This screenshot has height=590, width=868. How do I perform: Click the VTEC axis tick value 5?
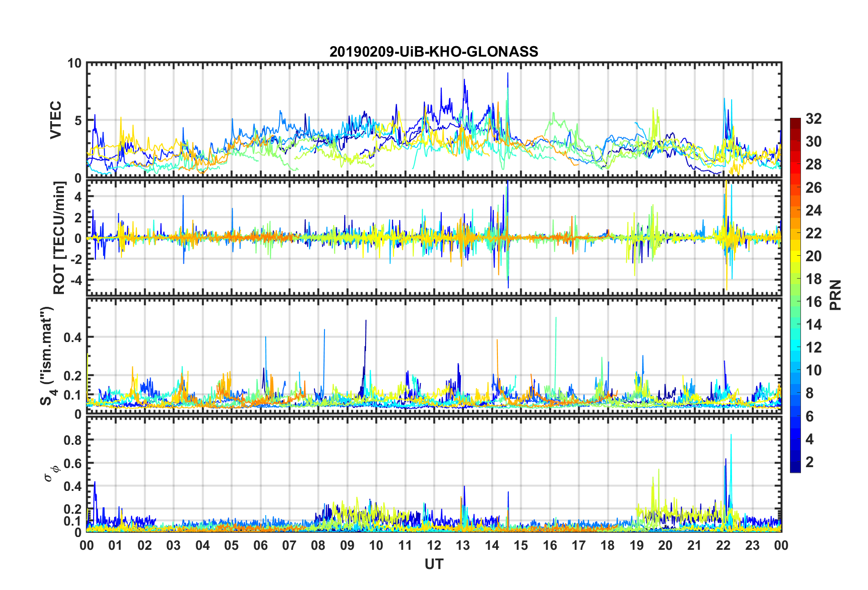(78, 121)
